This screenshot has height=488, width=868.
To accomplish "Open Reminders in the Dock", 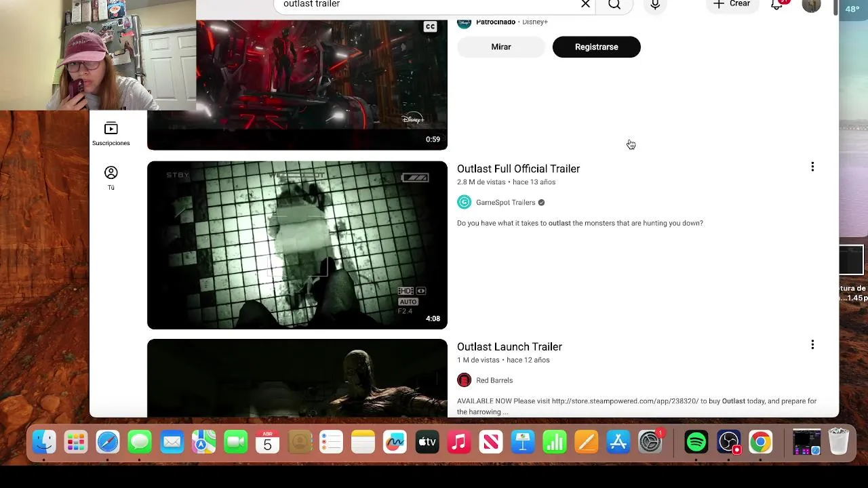I will click(x=331, y=443).
